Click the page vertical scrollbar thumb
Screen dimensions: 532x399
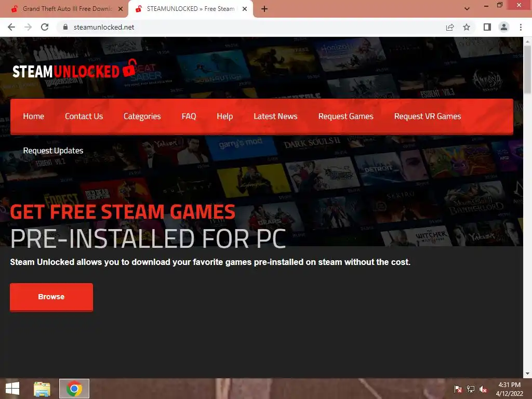[527, 70]
